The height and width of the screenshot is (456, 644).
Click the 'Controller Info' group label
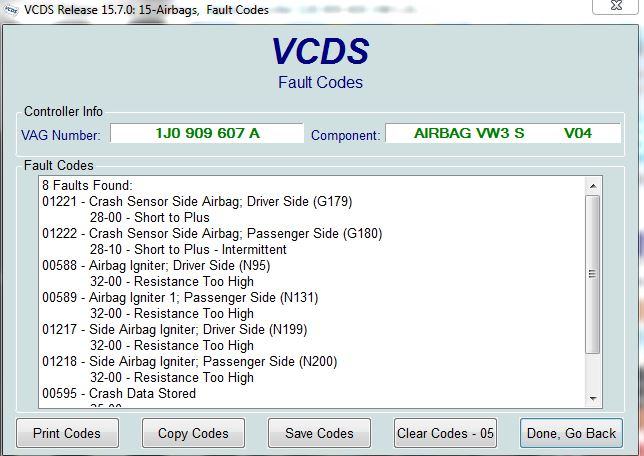pyautogui.click(x=63, y=111)
